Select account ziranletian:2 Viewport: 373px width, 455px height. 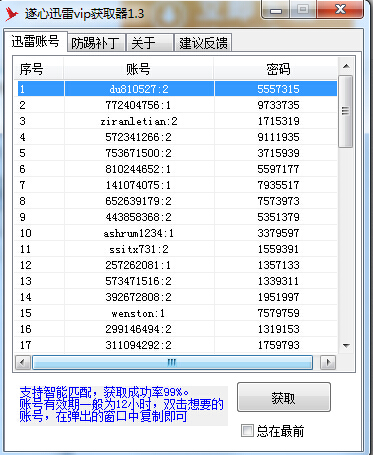coord(139,121)
